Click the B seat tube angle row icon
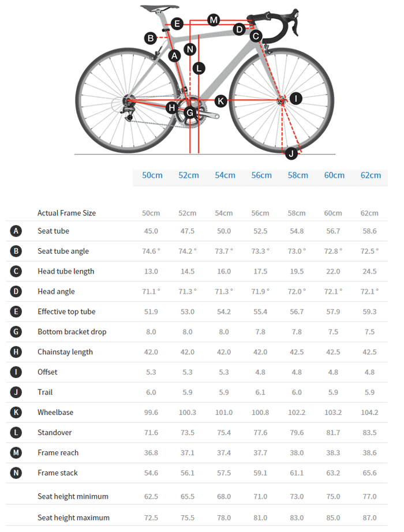 (x=16, y=252)
